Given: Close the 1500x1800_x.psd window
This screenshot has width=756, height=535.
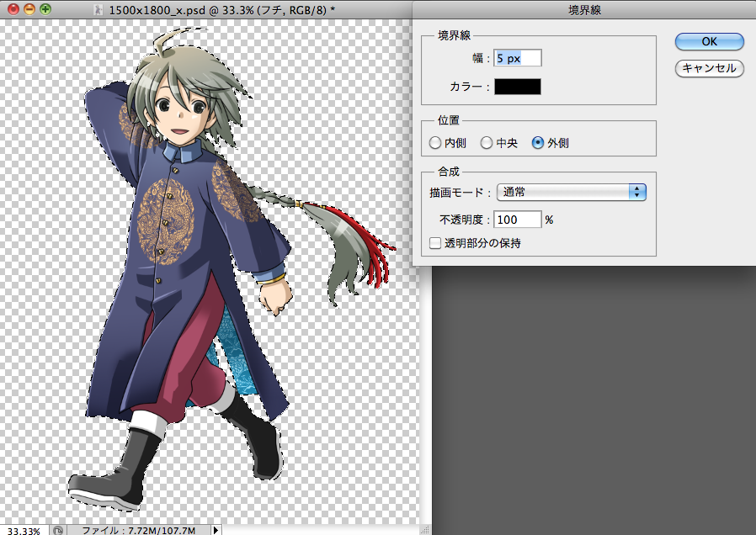Looking at the screenshot, I should click(13, 9).
